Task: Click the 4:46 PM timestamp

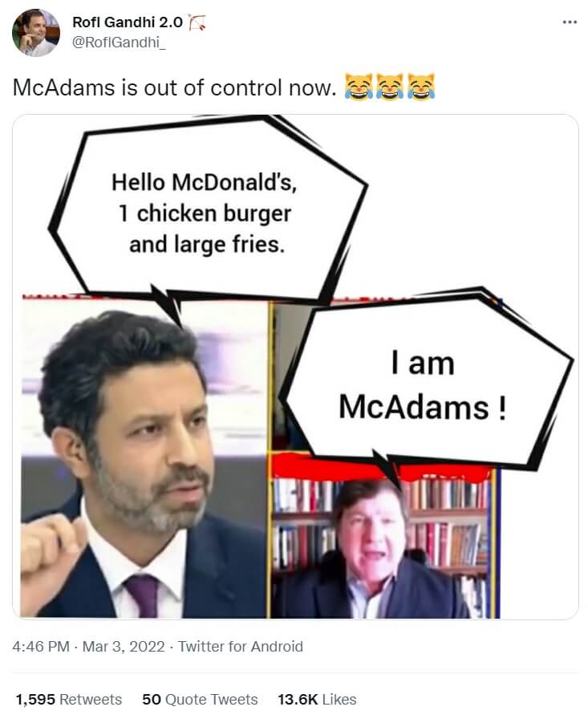Action: [x=41, y=647]
